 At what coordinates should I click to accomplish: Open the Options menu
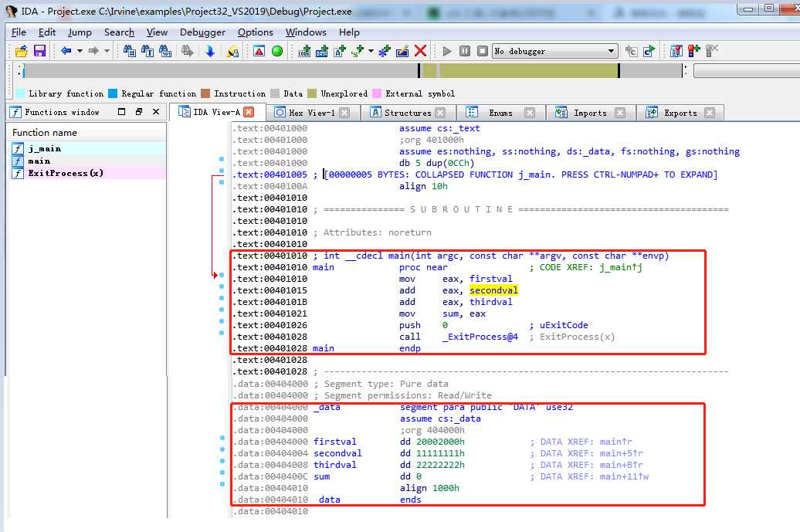255,32
